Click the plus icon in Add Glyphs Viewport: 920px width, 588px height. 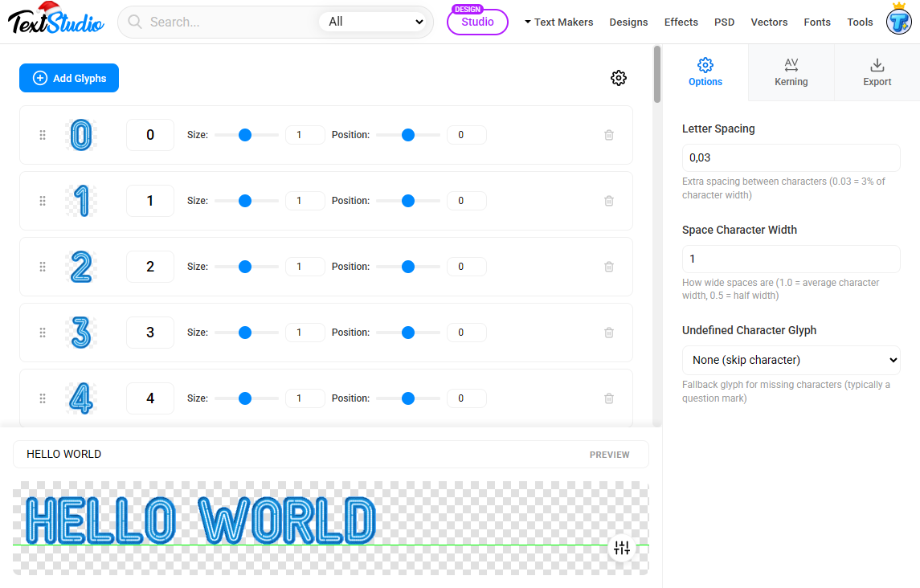pyautogui.click(x=39, y=78)
